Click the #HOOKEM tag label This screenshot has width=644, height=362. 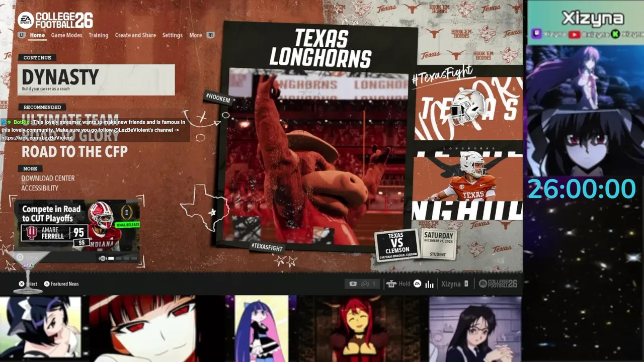[x=218, y=99]
